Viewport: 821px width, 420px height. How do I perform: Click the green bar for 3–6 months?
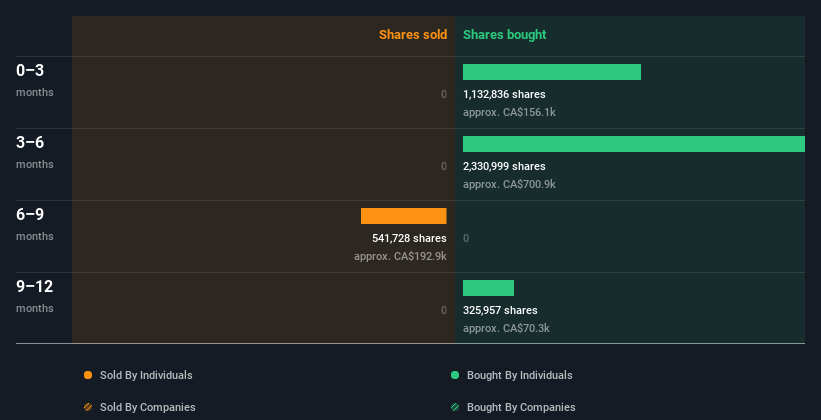[x=634, y=144]
